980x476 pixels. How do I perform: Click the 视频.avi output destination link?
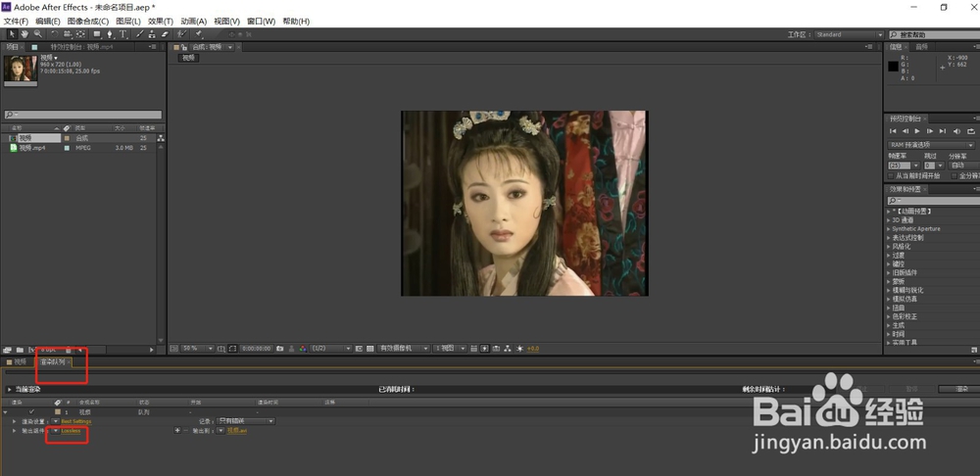click(237, 431)
